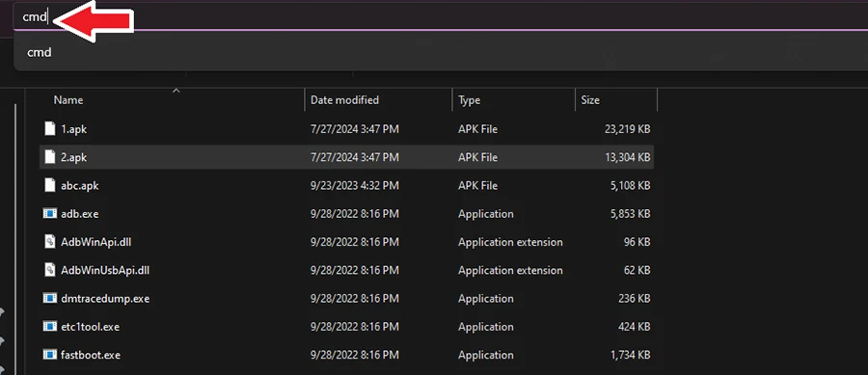
Task: Sort files by the Name column
Action: 68,100
